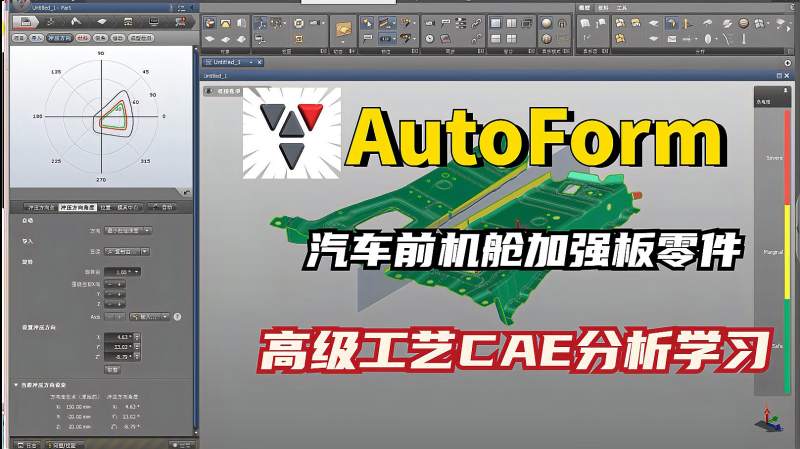This screenshot has width=800, height=449.
Task: Select the single-pane view layout icon
Action: [495, 23]
